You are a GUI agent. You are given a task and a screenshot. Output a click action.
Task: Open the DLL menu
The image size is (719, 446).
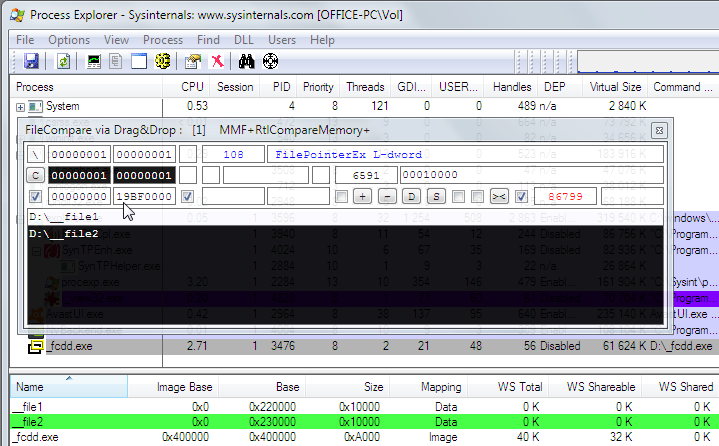(x=244, y=40)
